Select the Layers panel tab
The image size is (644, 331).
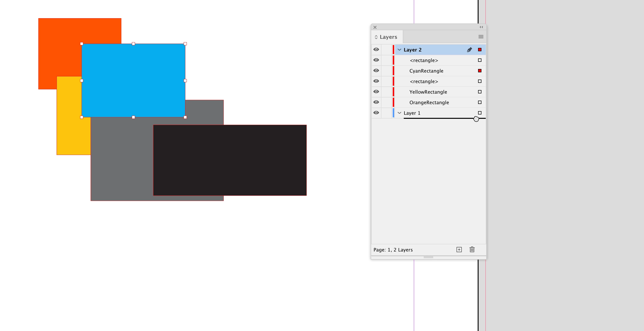click(x=388, y=37)
